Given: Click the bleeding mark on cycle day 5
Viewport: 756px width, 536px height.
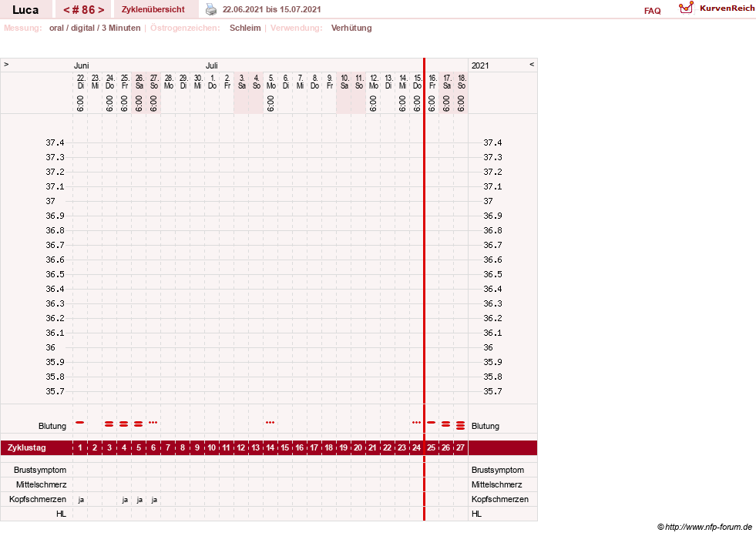Looking at the screenshot, I should [x=139, y=424].
